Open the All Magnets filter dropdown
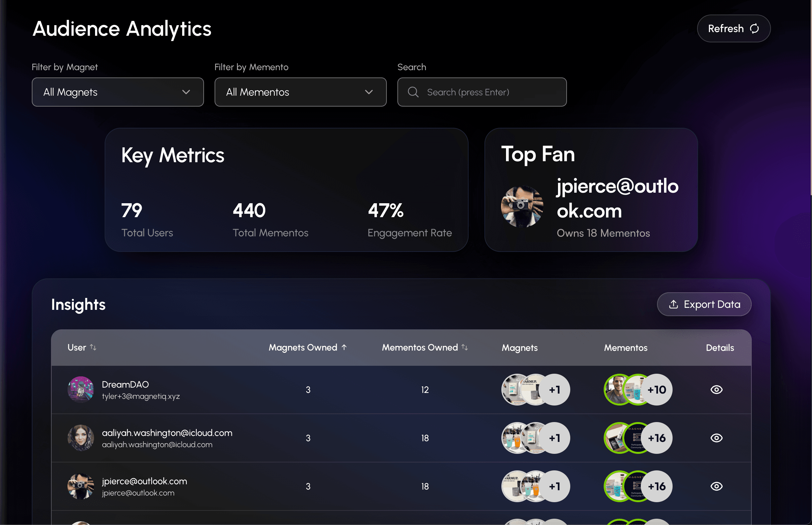The height and width of the screenshot is (525, 812). click(x=118, y=92)
